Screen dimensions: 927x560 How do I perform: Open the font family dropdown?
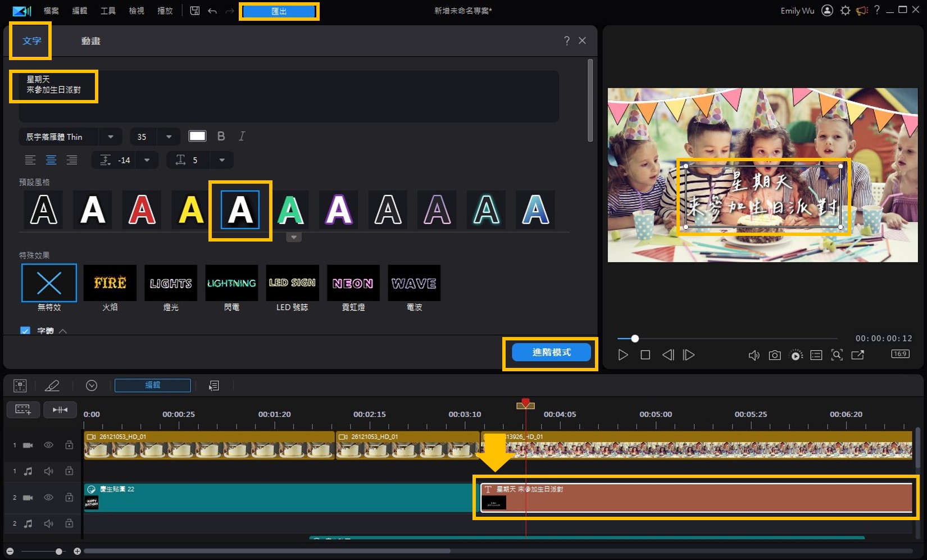[111, 136]
